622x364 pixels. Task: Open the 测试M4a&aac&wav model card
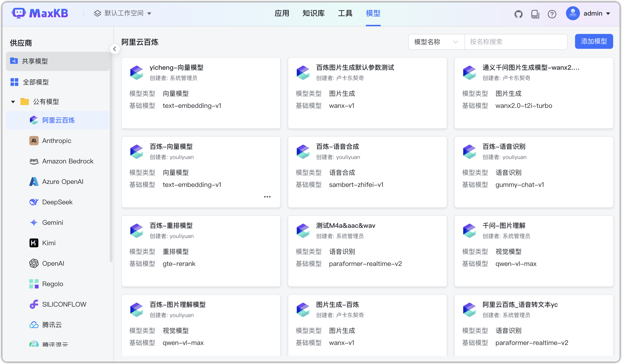[367, 251]
